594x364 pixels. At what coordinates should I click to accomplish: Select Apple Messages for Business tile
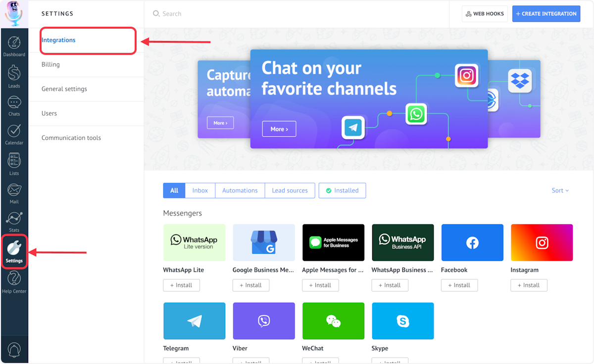333,242
